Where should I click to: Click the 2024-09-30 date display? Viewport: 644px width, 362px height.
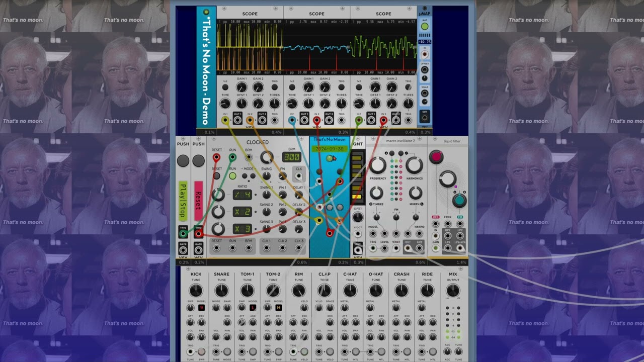pos(330,149)
